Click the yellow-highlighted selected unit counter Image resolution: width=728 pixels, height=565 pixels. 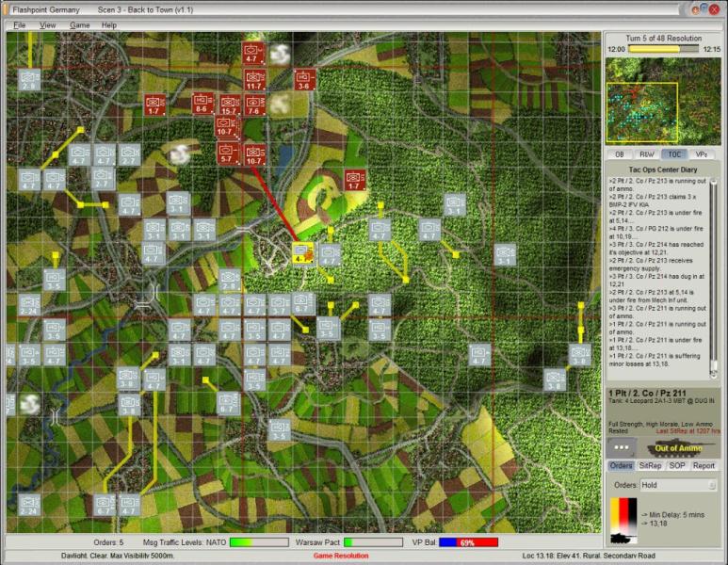point(302,252)
